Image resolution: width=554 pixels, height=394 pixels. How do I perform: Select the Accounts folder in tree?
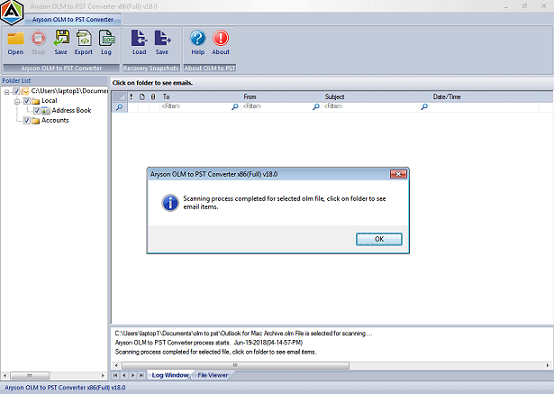[55, 120]
